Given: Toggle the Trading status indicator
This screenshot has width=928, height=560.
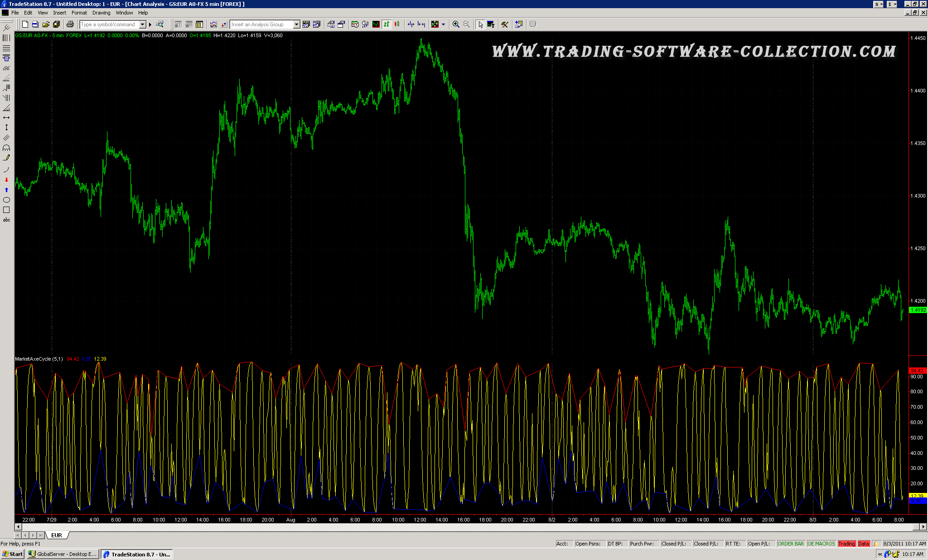Looking at the screenshot, I should point(846,544).
